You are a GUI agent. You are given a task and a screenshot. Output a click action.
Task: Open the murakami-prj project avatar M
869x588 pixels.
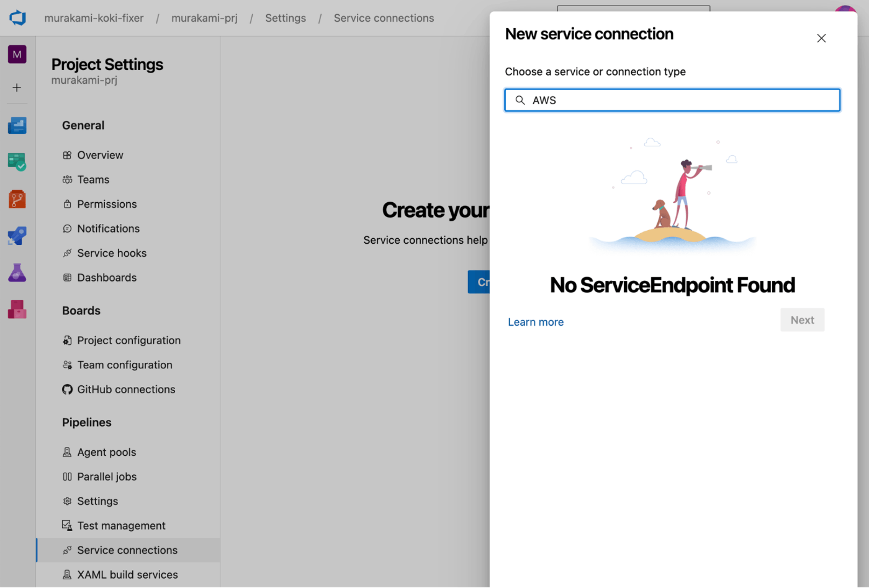pyautogui.click(x=17, y=55)
